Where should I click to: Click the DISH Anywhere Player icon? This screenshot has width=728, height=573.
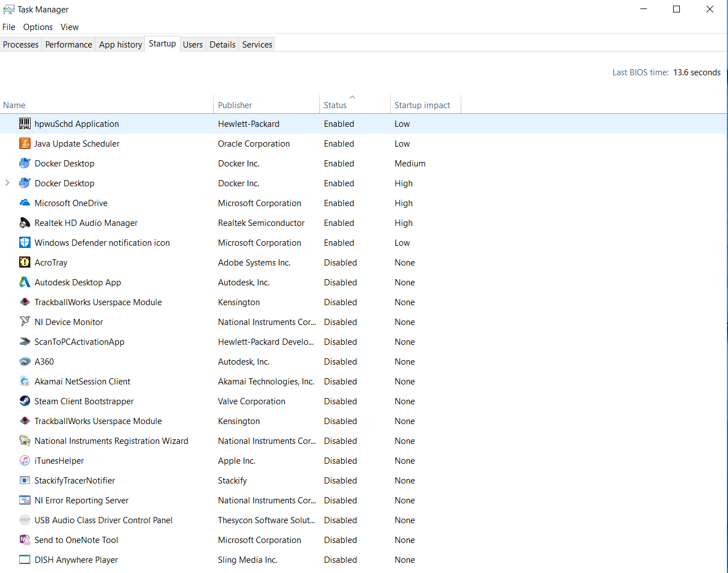click(25, 559)
